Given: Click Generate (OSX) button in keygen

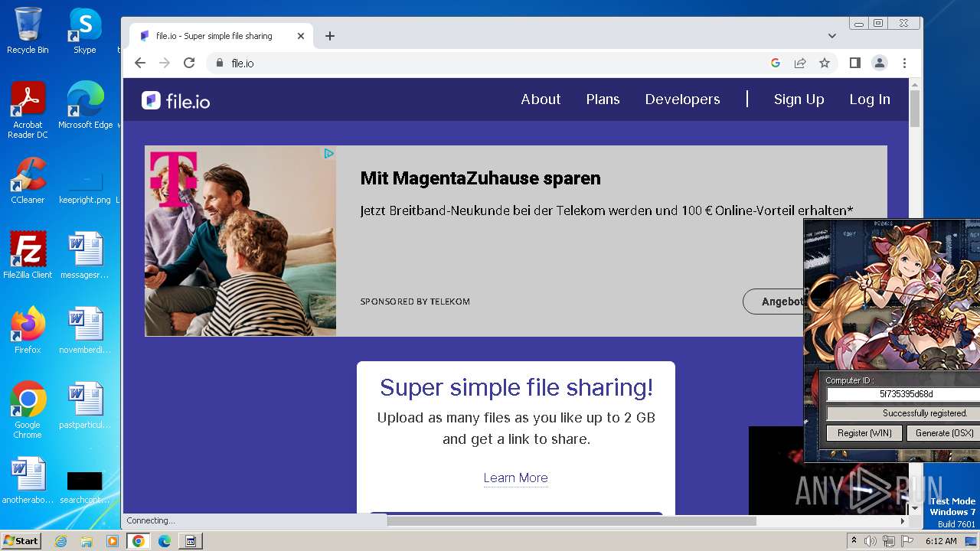Looking at the screenshot, I should (943, 433).
